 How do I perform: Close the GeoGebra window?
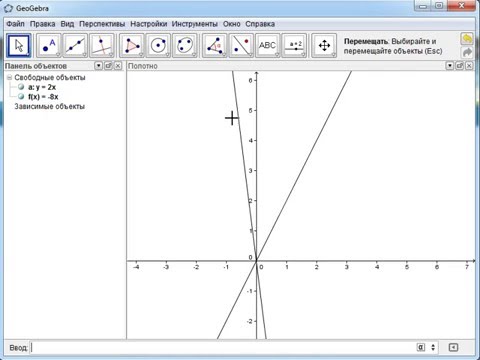tap(462, 6)
